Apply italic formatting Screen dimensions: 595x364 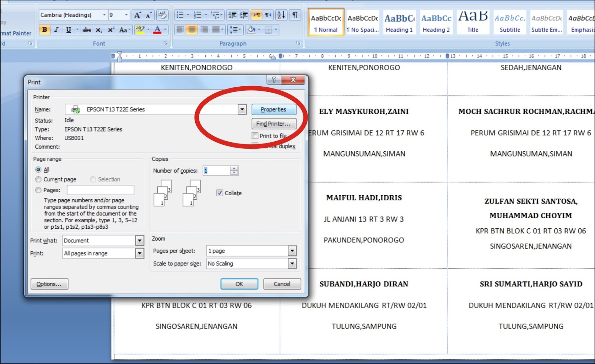[57, 30]
